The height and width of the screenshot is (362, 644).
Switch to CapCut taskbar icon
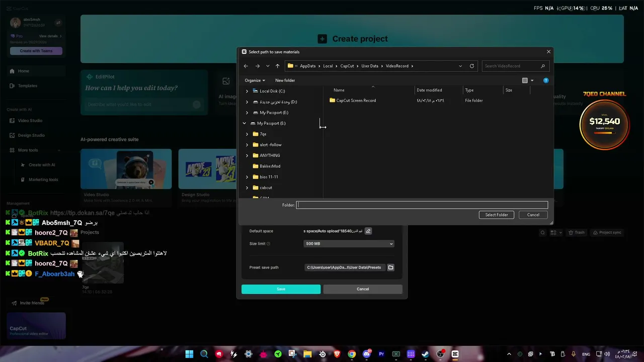(x=455, y=354)
